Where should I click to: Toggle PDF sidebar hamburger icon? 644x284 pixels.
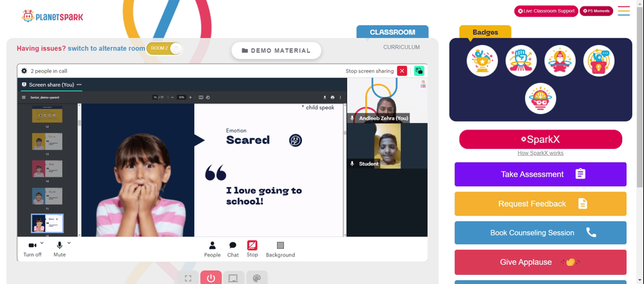pos(23,97)
